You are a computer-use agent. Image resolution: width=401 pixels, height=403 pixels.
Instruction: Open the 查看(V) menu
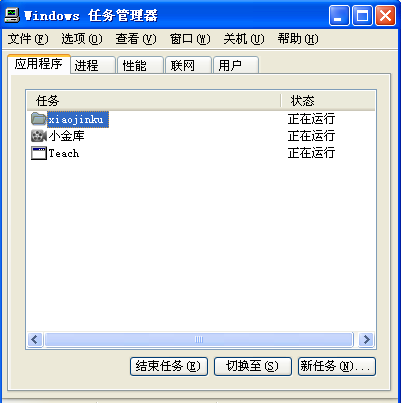[x=136, y=39]
